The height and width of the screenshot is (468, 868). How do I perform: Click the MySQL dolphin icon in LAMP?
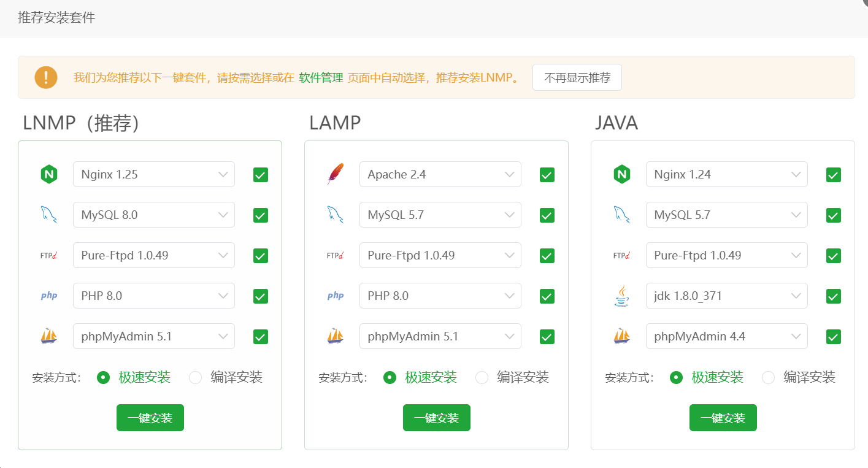point(336,215)
